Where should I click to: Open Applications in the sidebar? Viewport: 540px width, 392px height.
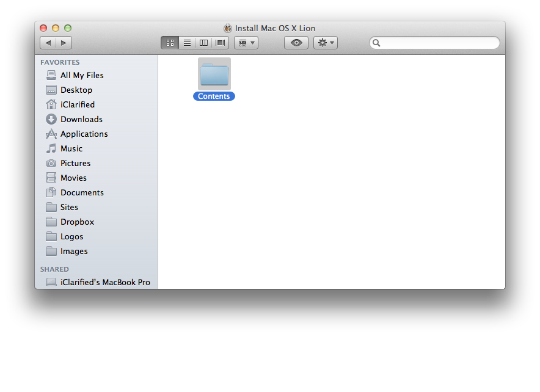84,134
